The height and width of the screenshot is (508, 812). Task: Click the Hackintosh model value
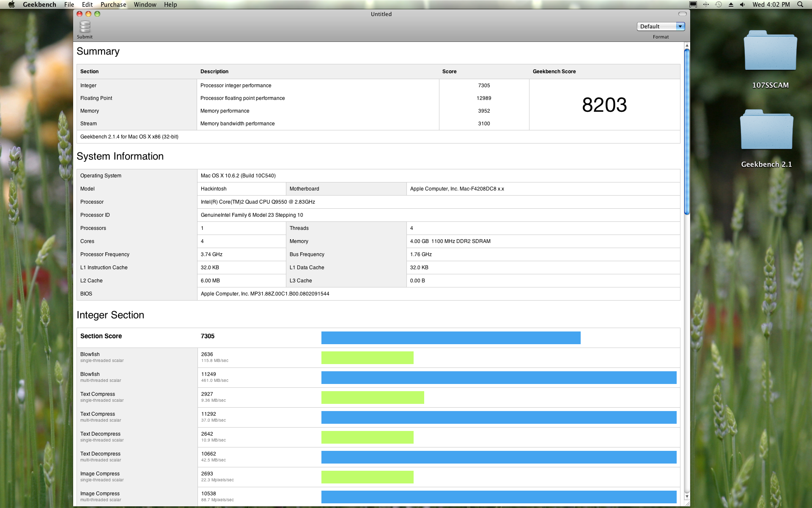(x=214, y=189)
